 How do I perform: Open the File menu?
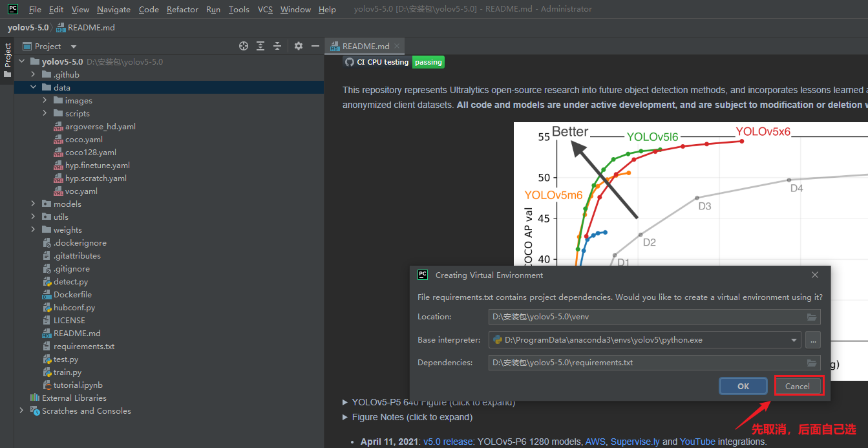point(35,9)
